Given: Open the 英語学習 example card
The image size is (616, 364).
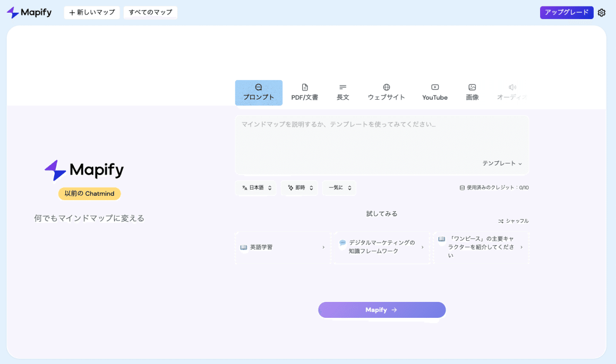Looking at the screenshot, I should [x=283, y=247].
